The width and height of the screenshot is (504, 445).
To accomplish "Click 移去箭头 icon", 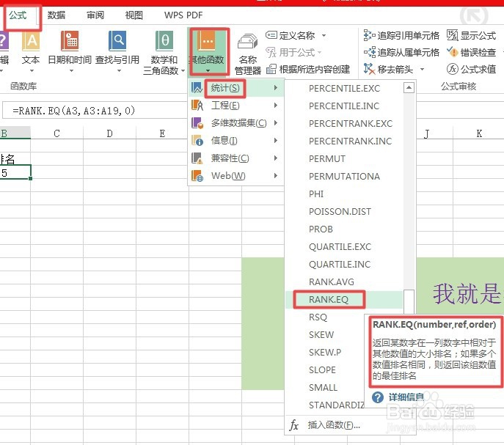I will pos(369,69).
